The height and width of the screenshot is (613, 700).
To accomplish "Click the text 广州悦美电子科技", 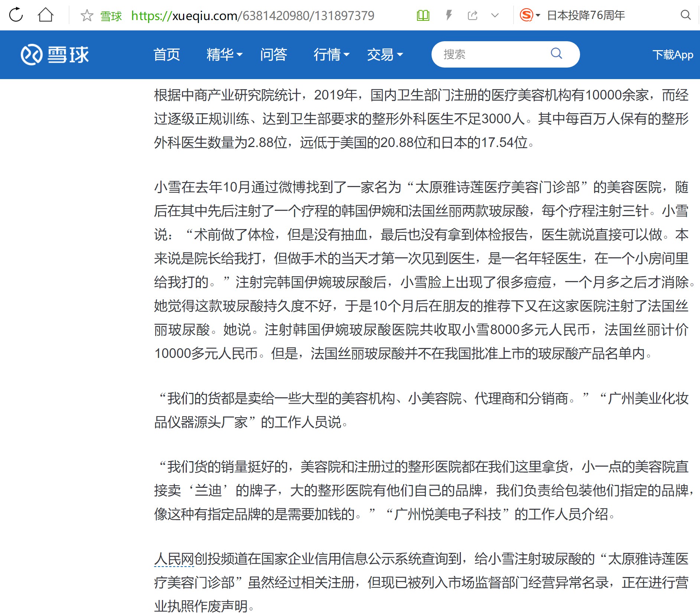I will point(447,514).
